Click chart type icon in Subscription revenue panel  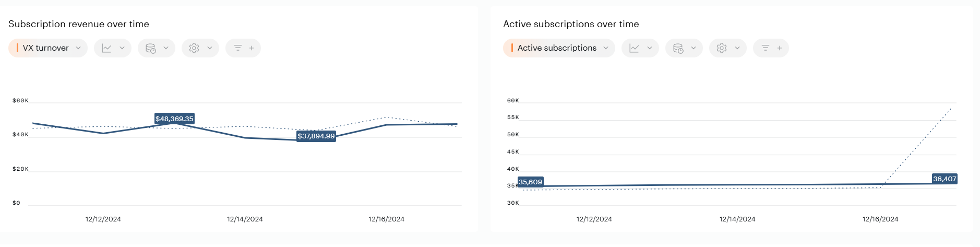[107, 48]
